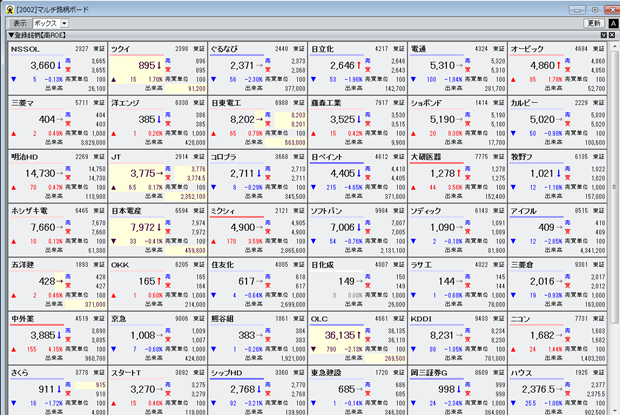
Task: Click the blue sell marker in 日東電工 box
Action: 268,115
